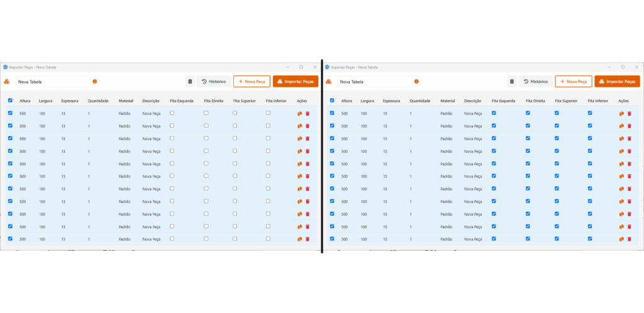Duplicate the first row in the left window
644x313 pixels.
click(300, 113)
